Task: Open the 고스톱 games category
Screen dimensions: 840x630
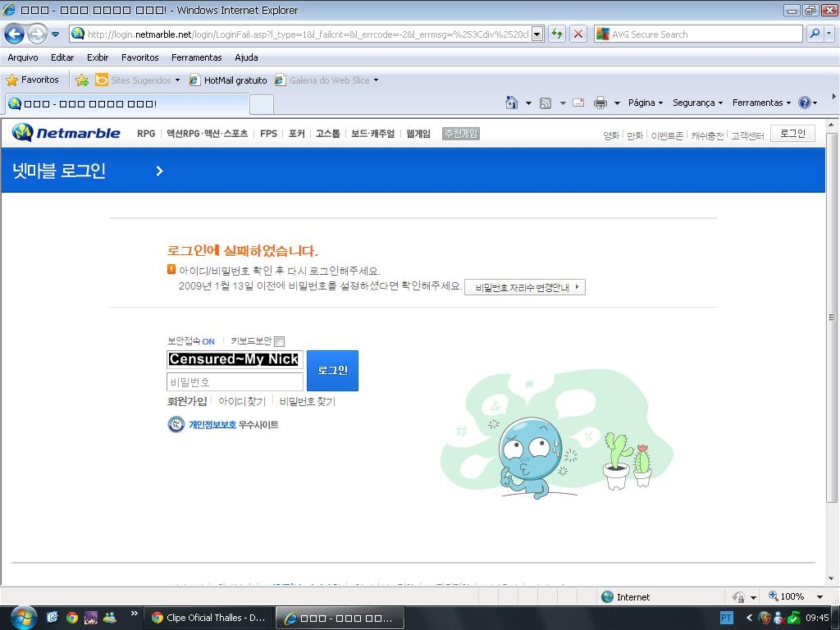Action: (x=328, y=134)
